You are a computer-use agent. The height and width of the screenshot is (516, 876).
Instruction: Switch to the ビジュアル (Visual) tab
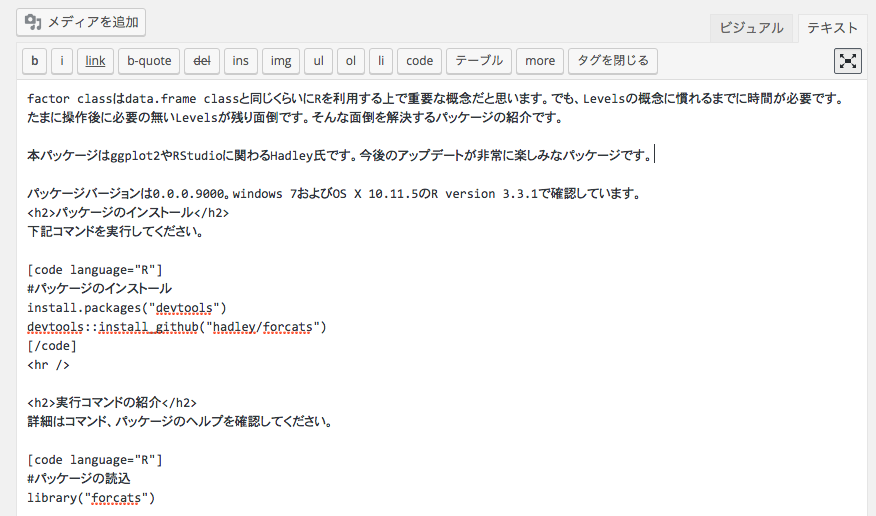[751, 28]
